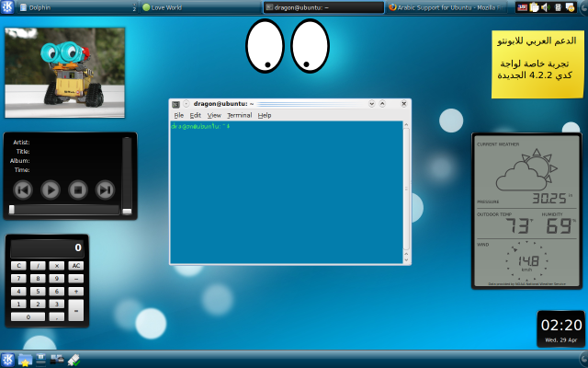The width and height of the screenshot is (588, 368).
Task: Maximize the Konsole window with the up arrow
Action: (x=382, y=104)
